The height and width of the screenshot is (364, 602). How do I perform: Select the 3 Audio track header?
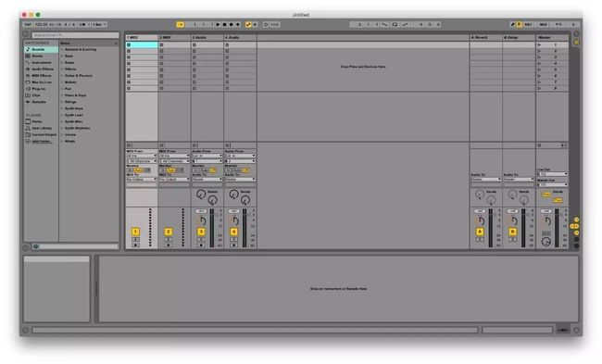pyautogui.click(x=207, y=38)
